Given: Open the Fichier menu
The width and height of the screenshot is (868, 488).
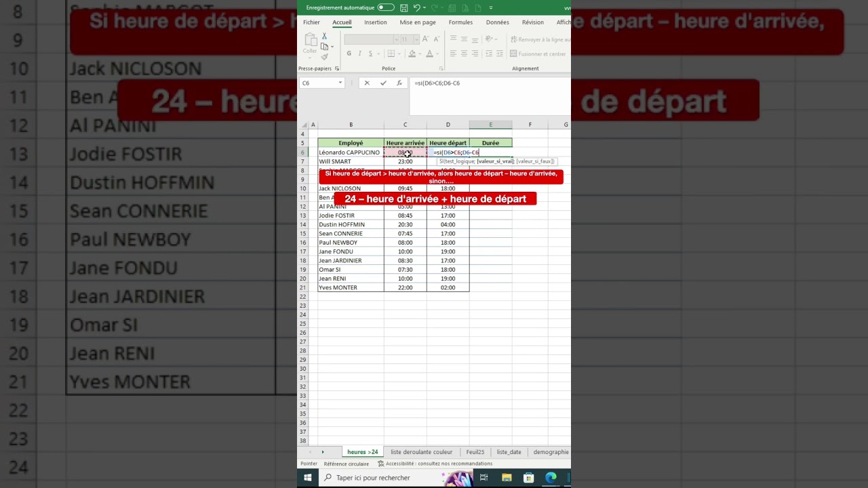Looking at the screenshot, I should pyautogui.click(x=311, y=22).
